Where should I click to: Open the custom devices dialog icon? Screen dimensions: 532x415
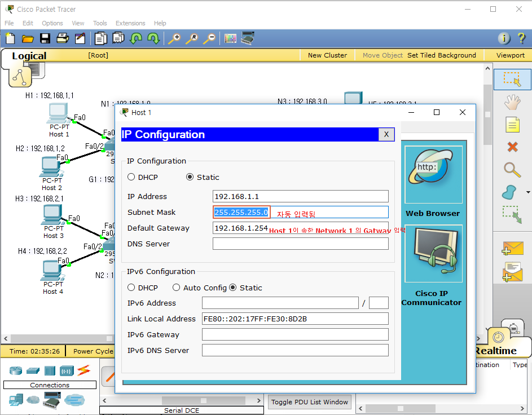(248, 38)
